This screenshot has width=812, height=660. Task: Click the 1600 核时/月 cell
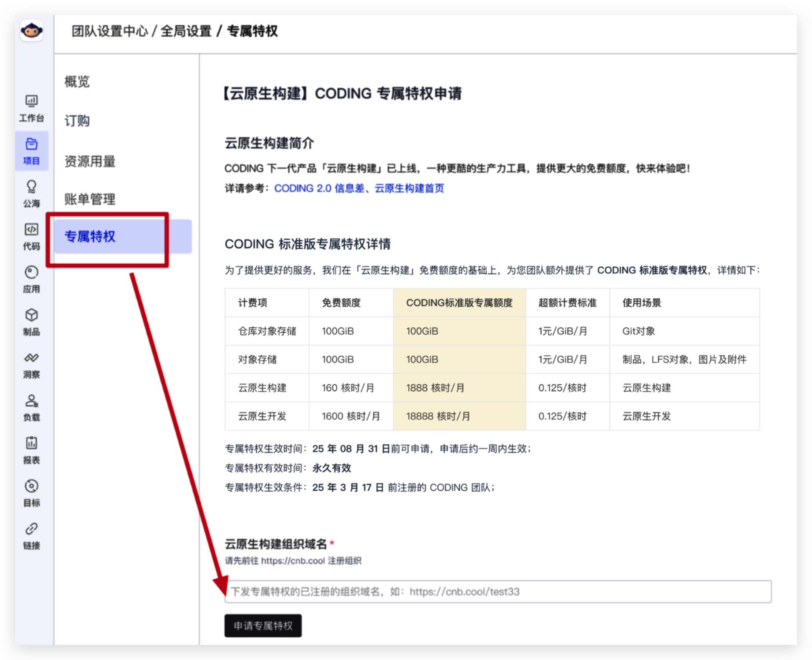pyautogui.click(x=351, y=416)
